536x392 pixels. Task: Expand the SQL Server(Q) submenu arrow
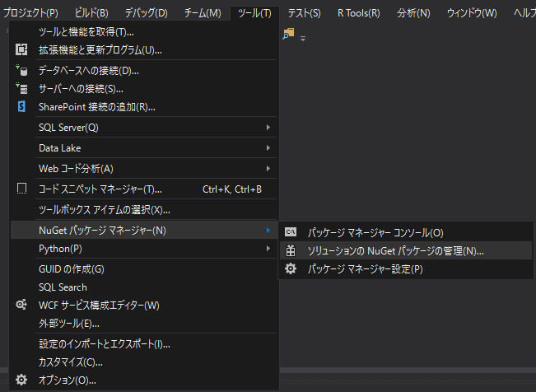click(x=268, y=128)
